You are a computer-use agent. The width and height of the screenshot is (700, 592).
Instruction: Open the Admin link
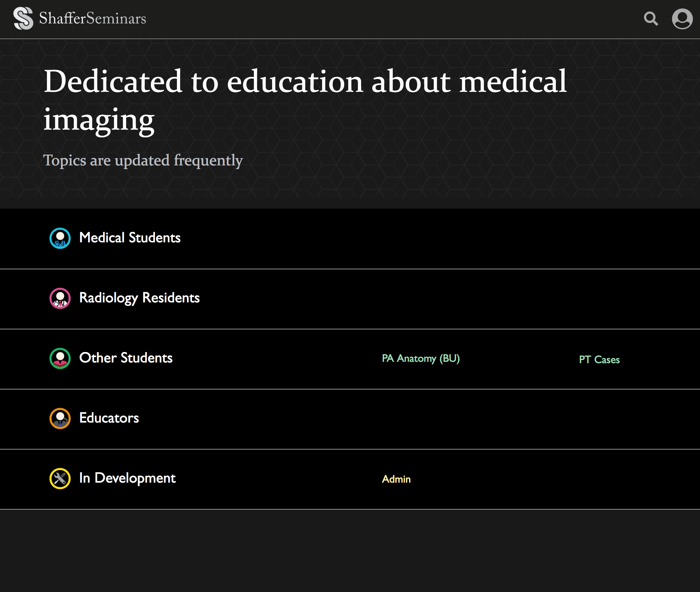tap(396, 479)
